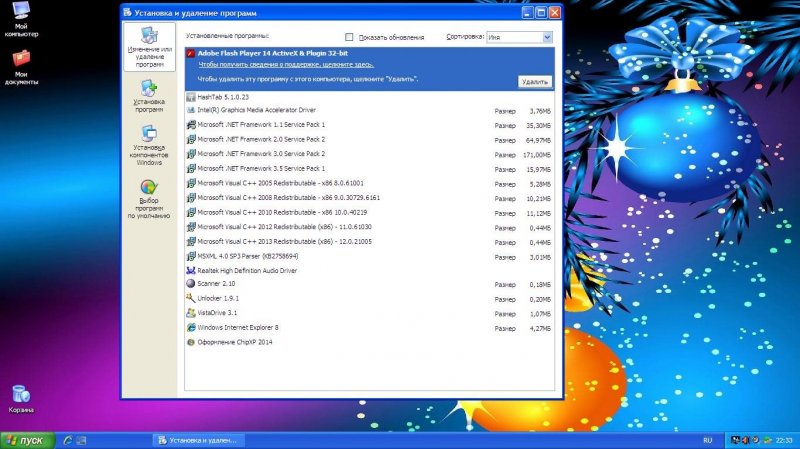The width and height of the screenshot is (800, 449).
Task: Click the Intel Graphics Media Accelerator icon
Action: [191, 110]
